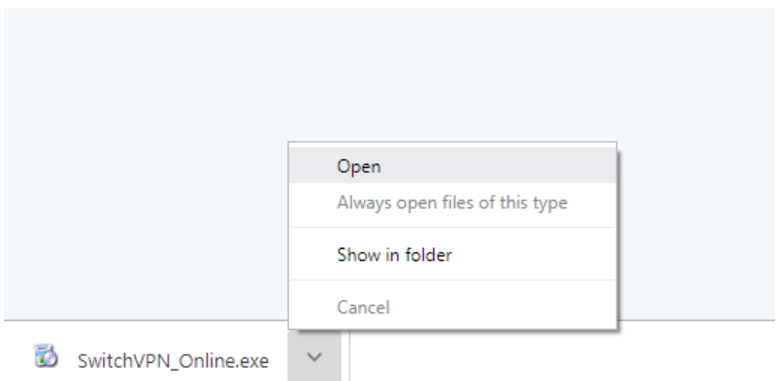Click the SwitchVPN_Online.exe file name text
The image size is (779, 381).
click(x=173, y=361)
